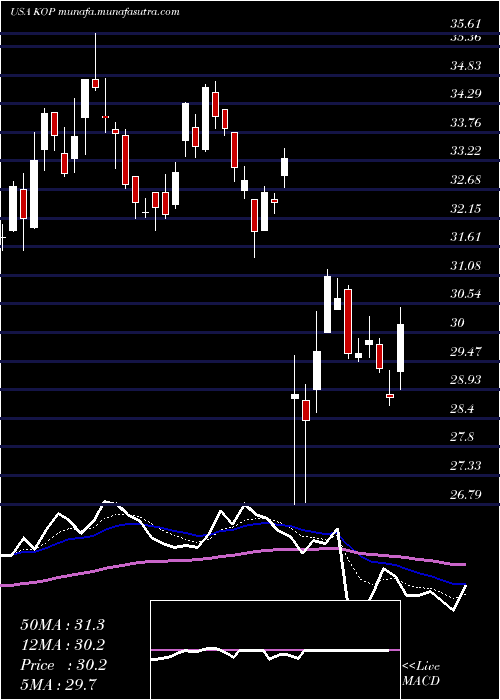Click the 27.33 price axis label
The image size is (500, 700).
465,466
